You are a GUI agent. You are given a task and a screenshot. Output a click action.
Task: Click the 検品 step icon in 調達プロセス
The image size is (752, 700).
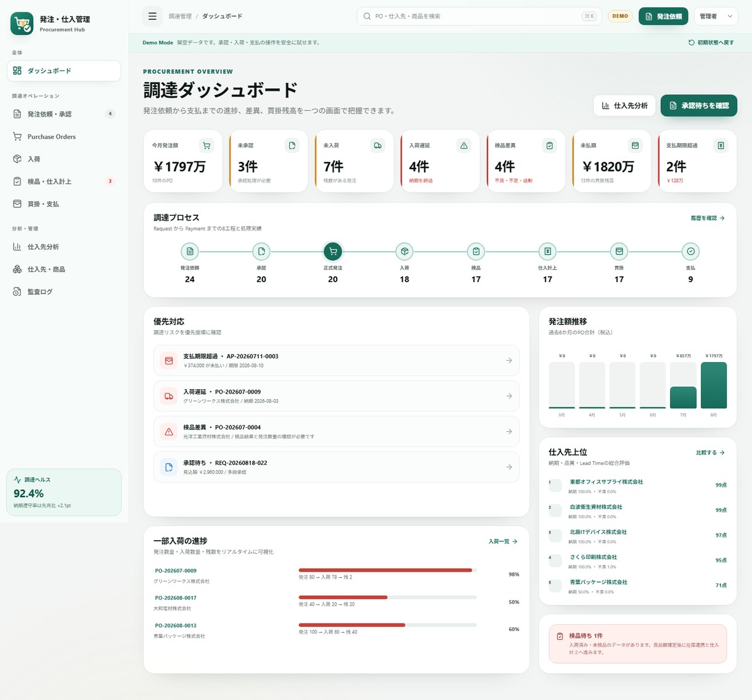point(476,252)
